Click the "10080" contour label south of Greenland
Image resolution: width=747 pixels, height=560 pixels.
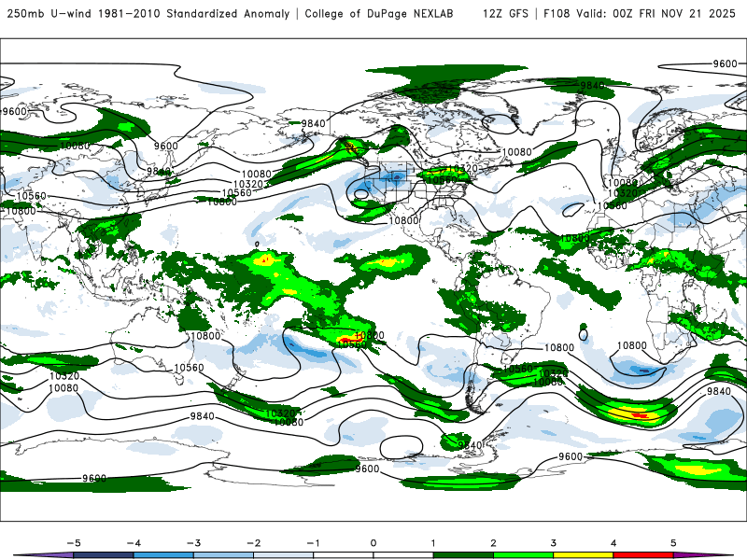click(517, 152)
